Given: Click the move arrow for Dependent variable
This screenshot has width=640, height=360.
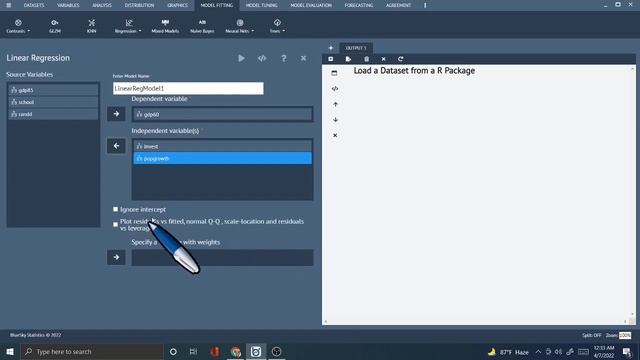Looking at the screenshot, I should pyautogui.click(x=116, y=114).
